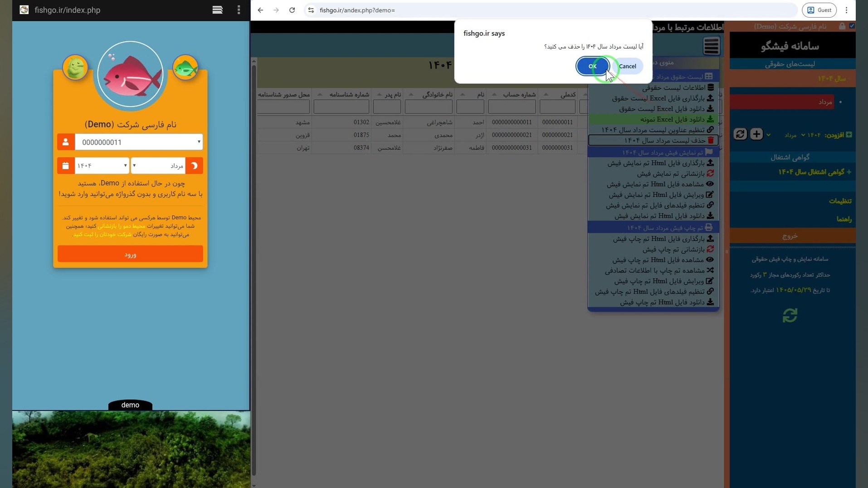This screenshot has height=488, width=868.
Task: Open راهنما help in the sidebar
Action: coord(844,219)
